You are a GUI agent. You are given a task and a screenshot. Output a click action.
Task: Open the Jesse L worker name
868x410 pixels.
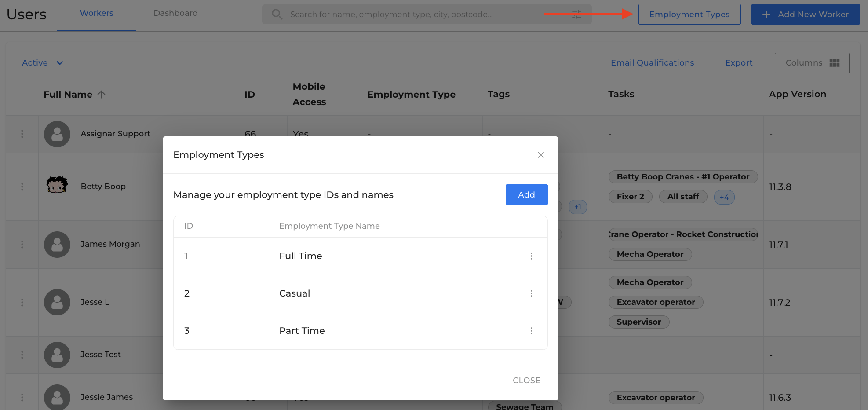(x=95, y=302)
